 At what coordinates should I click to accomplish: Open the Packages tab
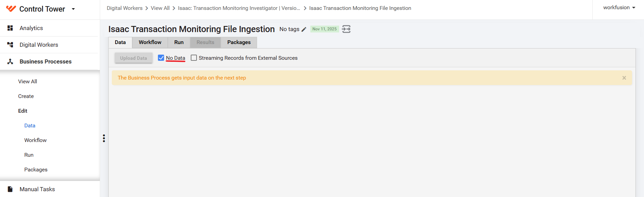[x=239, y=42]
